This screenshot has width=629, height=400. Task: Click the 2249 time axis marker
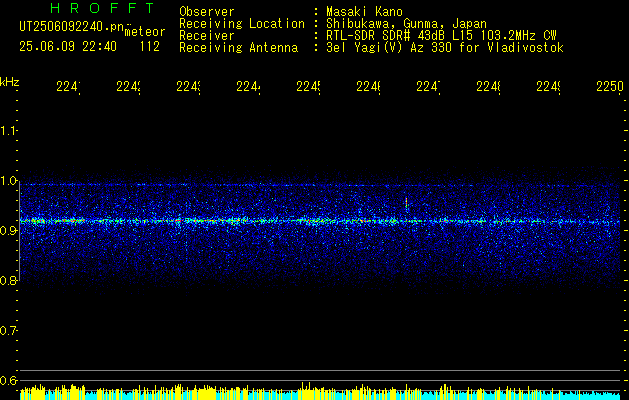548,87
